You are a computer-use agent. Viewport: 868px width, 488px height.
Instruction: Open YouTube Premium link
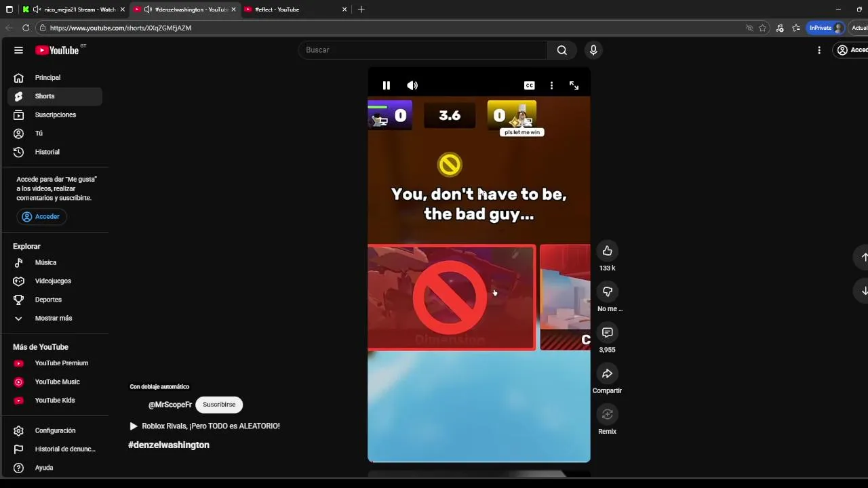coord(55,363)
